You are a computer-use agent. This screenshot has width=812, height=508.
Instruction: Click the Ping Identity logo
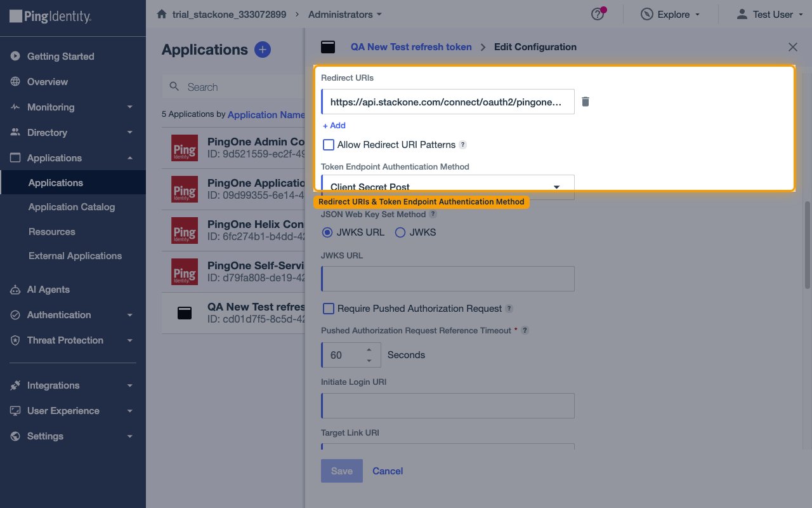click(x=51, y=16)
